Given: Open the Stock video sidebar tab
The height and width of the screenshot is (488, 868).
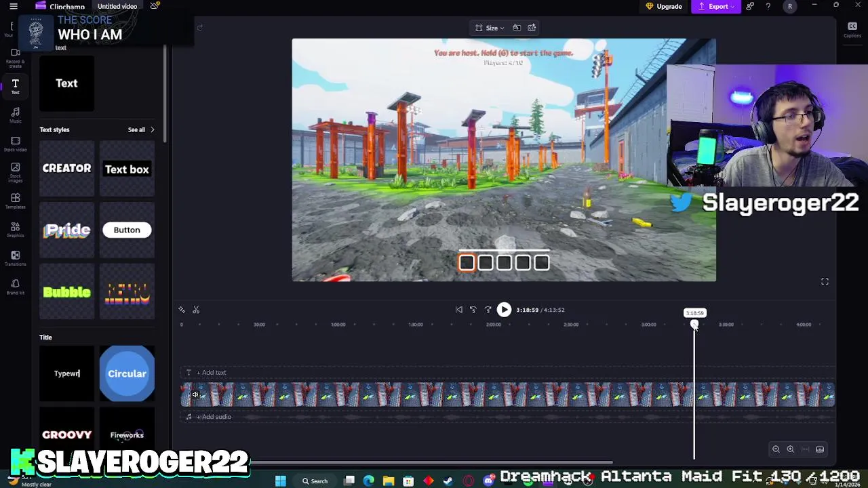Looking at the screenshot, I should [15, 144].
